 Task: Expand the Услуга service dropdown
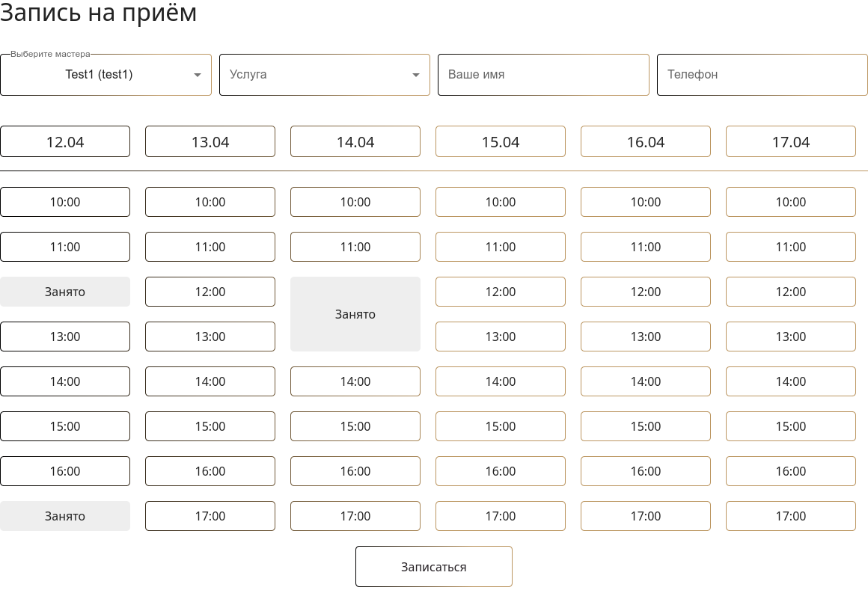324,75
